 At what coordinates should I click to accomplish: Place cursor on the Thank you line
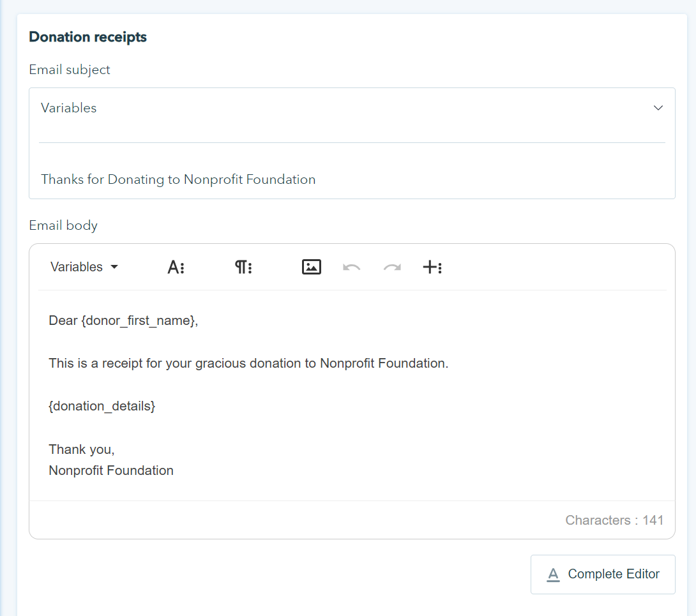point(82,449)
